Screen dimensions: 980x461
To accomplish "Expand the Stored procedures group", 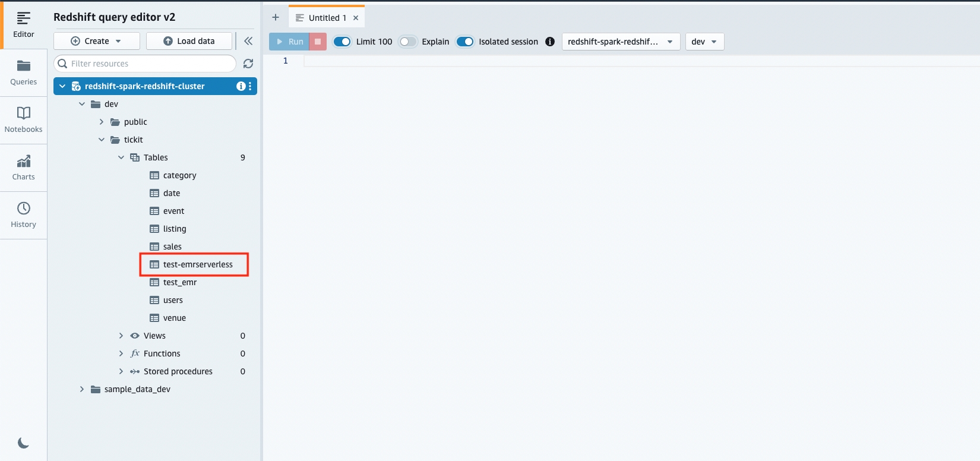I will pyautogui.click(x=121, y=371).
